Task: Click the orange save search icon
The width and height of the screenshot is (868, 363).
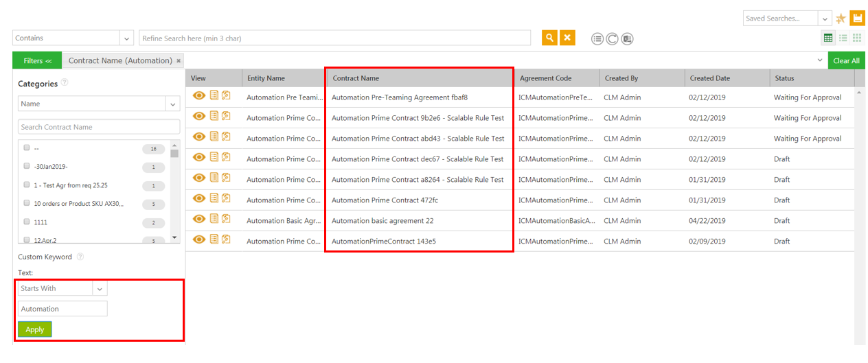Action: pyautogui.click(x=857, y=19)
